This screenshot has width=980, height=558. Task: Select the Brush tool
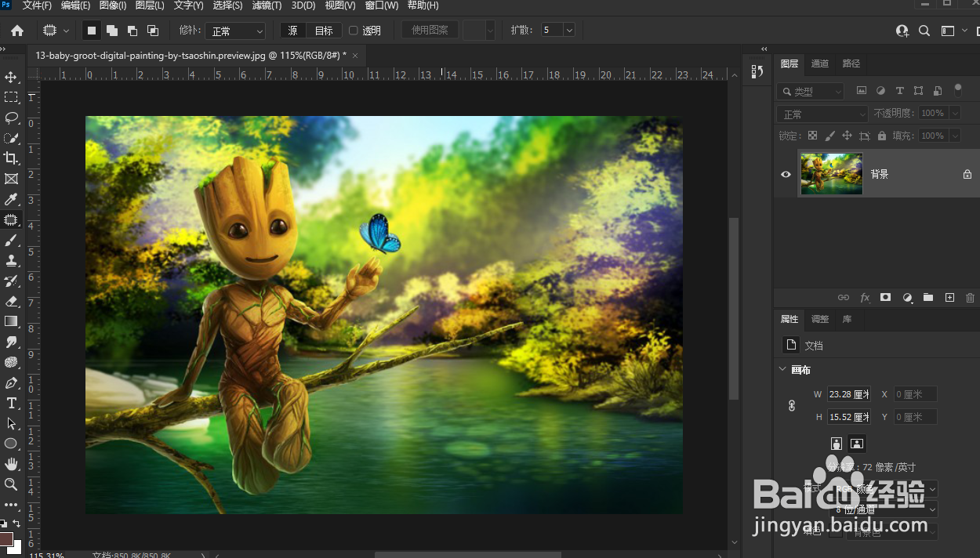pos(11,240)
